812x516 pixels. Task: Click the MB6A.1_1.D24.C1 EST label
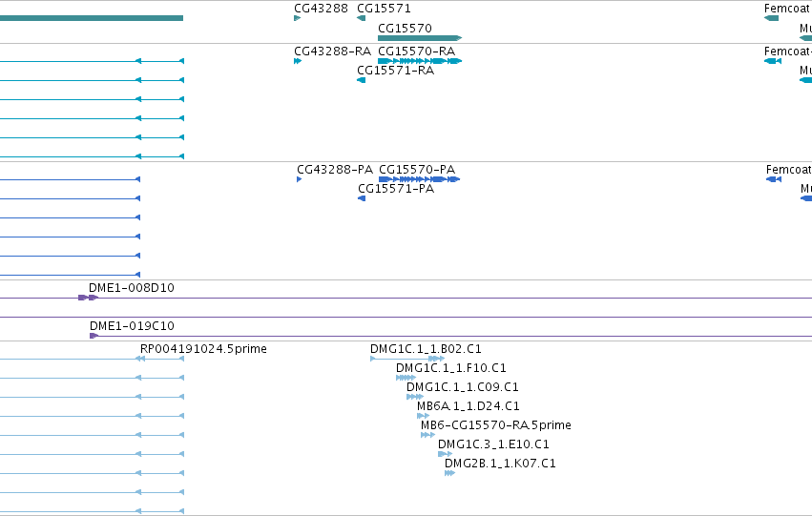coord(468,406)
